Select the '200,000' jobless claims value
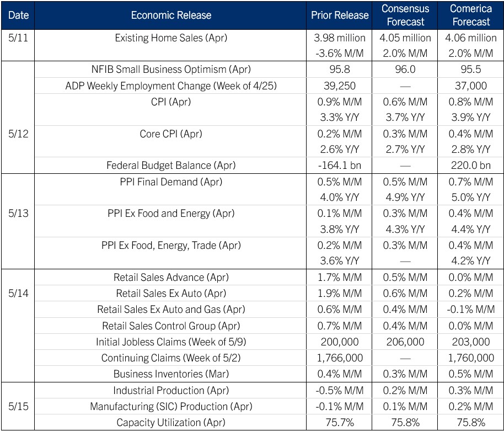Viewport: 504px width, 431px height. (340, 342)
